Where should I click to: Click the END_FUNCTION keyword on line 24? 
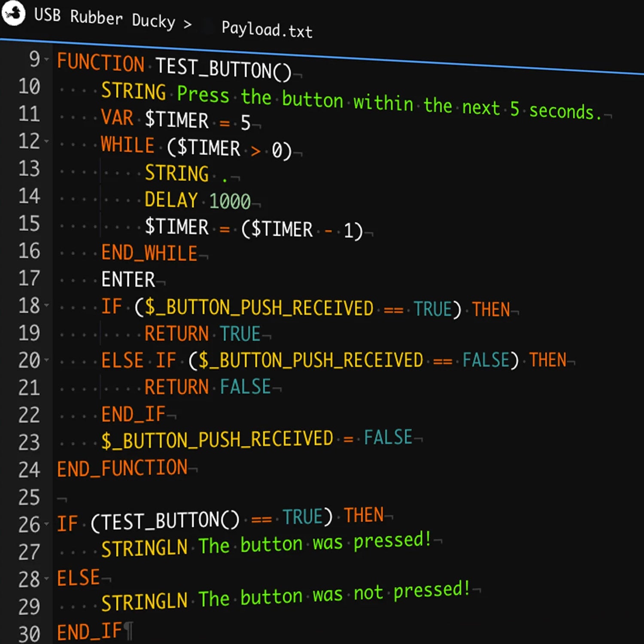click(122, 468)
